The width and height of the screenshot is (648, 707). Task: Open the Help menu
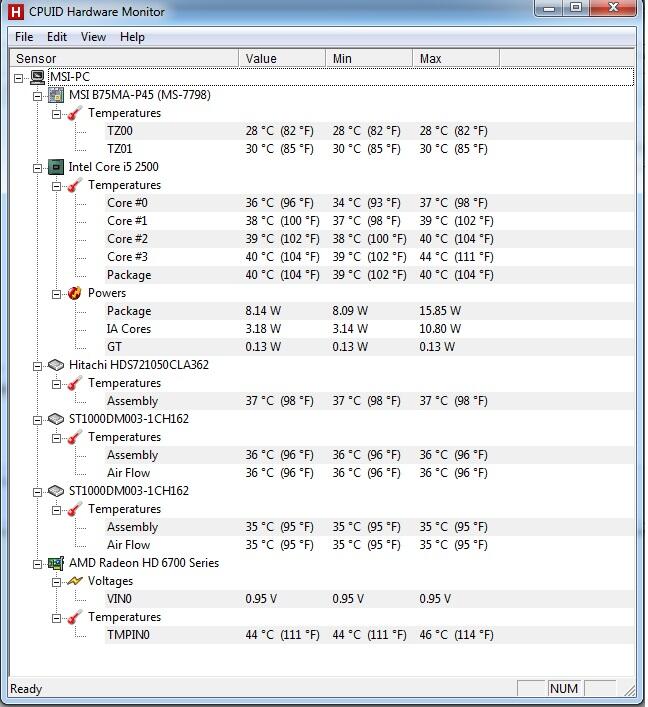point(132,37)
